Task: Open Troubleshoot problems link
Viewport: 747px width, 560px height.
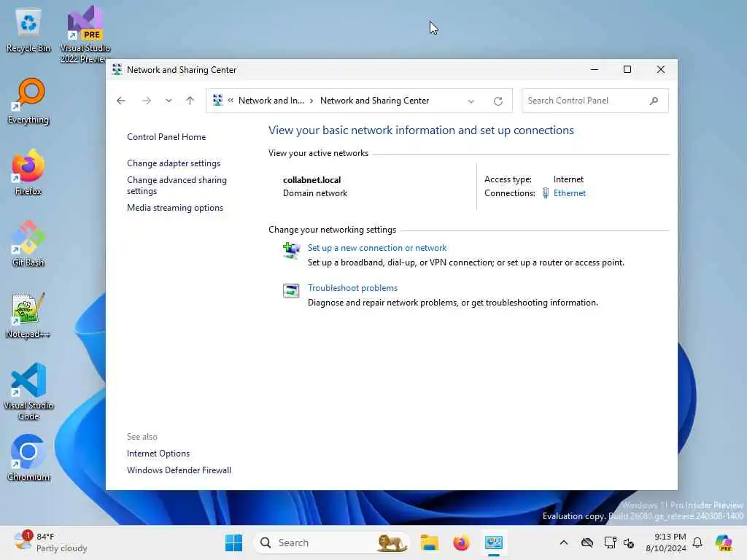Action: point(352,288)
